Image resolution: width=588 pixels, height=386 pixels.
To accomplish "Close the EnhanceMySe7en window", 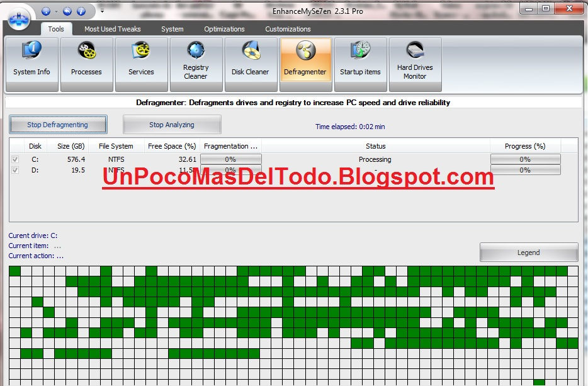I will [x=569, y=9].
